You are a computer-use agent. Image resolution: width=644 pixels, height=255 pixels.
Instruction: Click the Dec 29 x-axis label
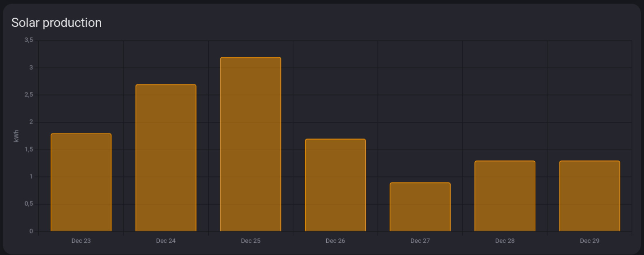590,241
